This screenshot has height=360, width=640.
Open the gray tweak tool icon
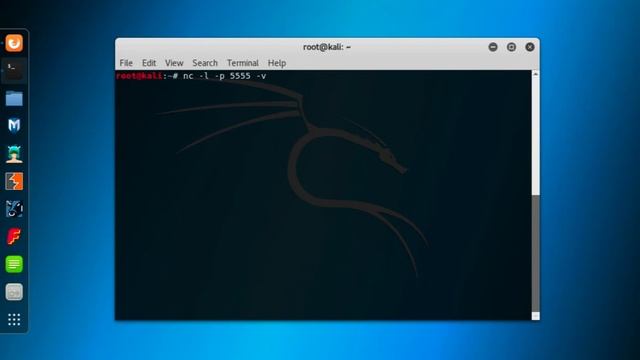(14, 292)
